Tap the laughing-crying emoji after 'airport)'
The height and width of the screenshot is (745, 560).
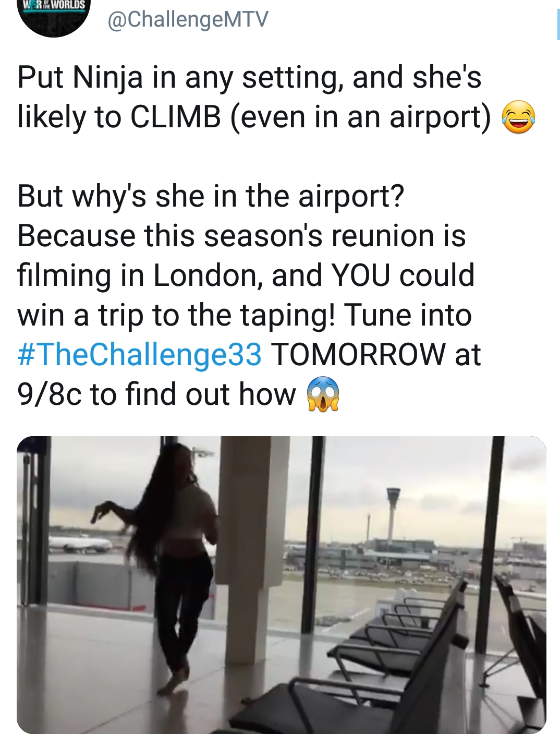click(518, 118)
